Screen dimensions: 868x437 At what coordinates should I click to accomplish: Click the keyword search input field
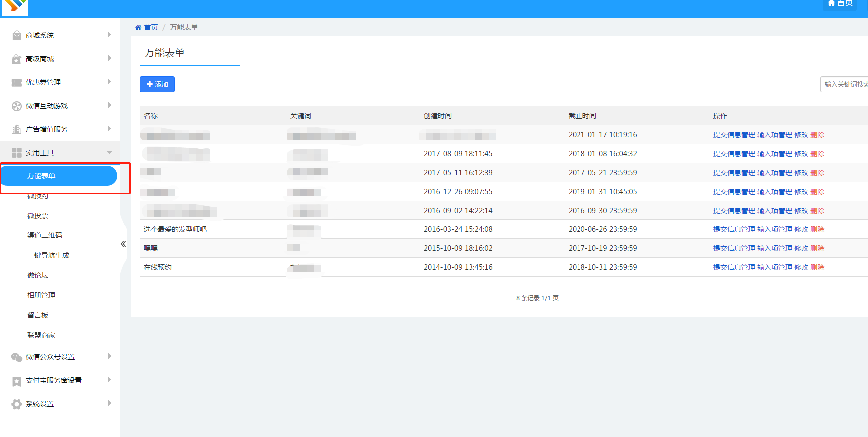845,84
